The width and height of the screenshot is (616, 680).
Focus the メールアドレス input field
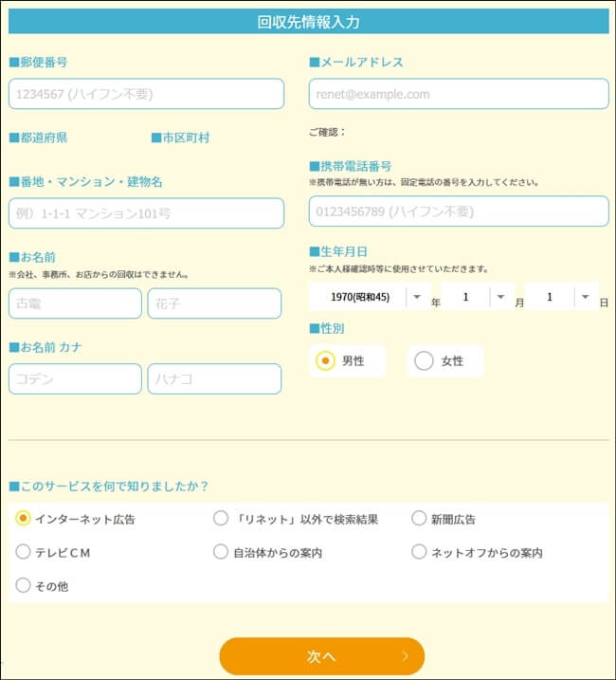point(459,94)
